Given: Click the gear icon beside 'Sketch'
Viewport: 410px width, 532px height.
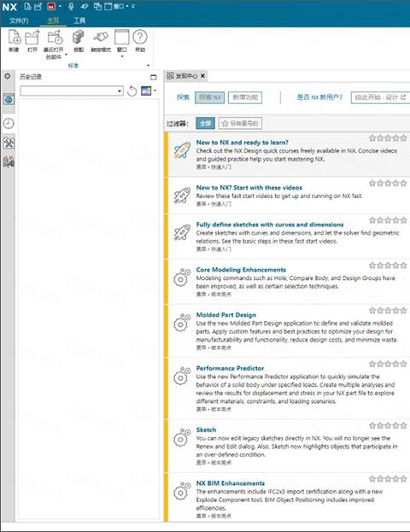Looking at the screenshot, I should (182, 438).
